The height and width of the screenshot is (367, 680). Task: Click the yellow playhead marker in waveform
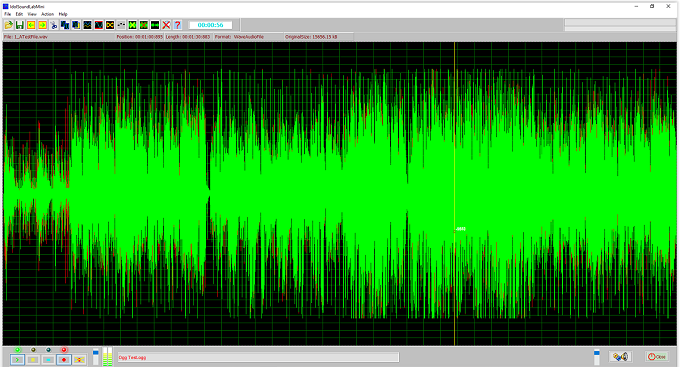tap(454, 194)
